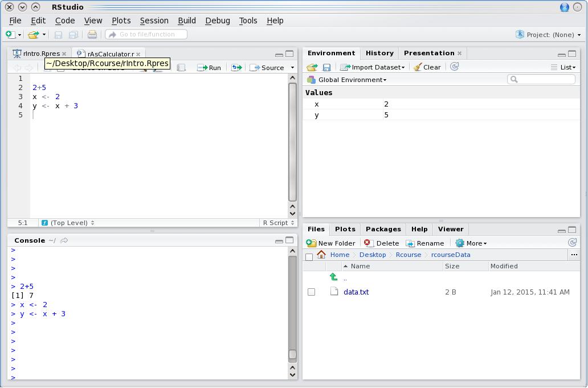Open the Tools menu
Viewport: 588px width, 388px height.
[x=248, y=21]
